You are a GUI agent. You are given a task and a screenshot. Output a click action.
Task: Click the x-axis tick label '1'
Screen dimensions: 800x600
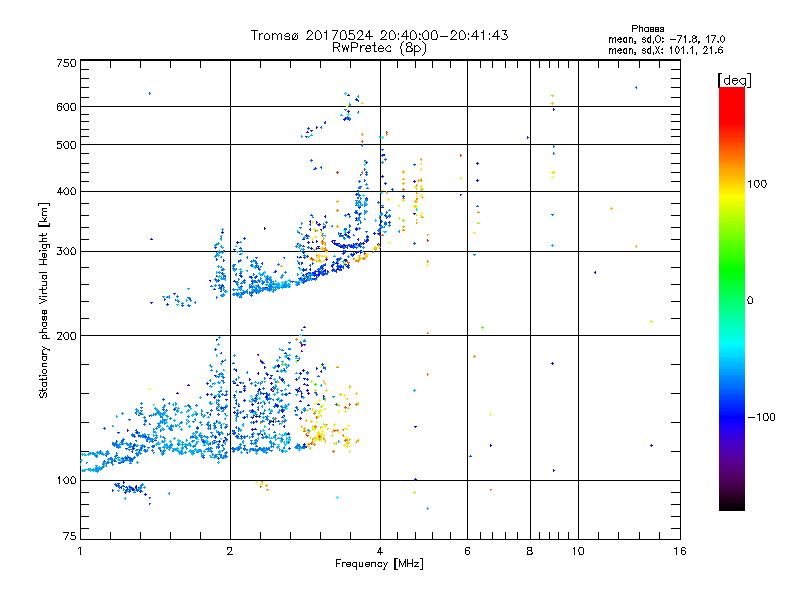80,551
